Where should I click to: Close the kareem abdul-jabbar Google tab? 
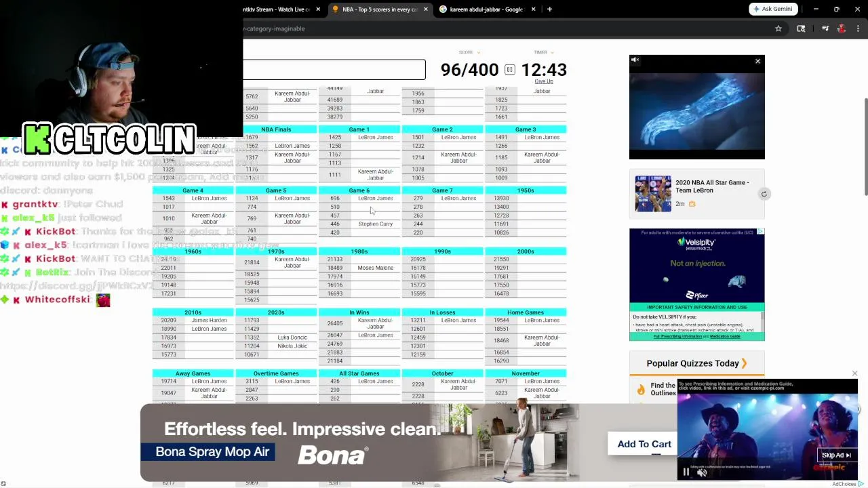533,9
